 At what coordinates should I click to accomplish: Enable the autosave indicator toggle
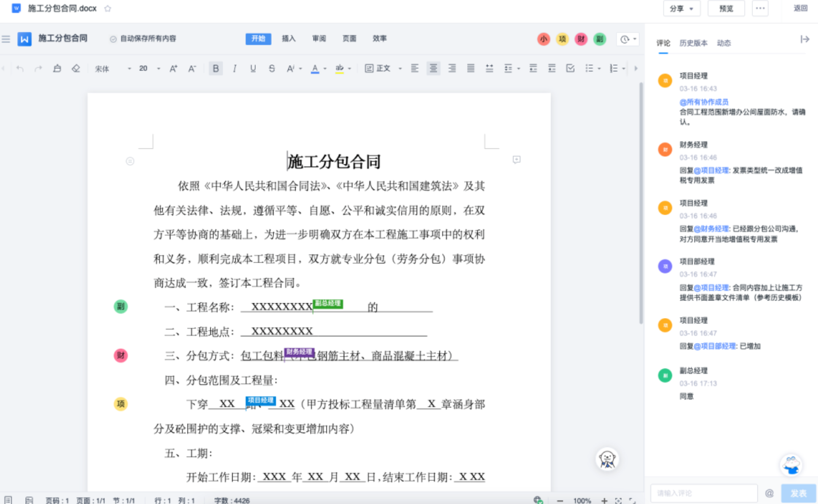click(114, 39)
